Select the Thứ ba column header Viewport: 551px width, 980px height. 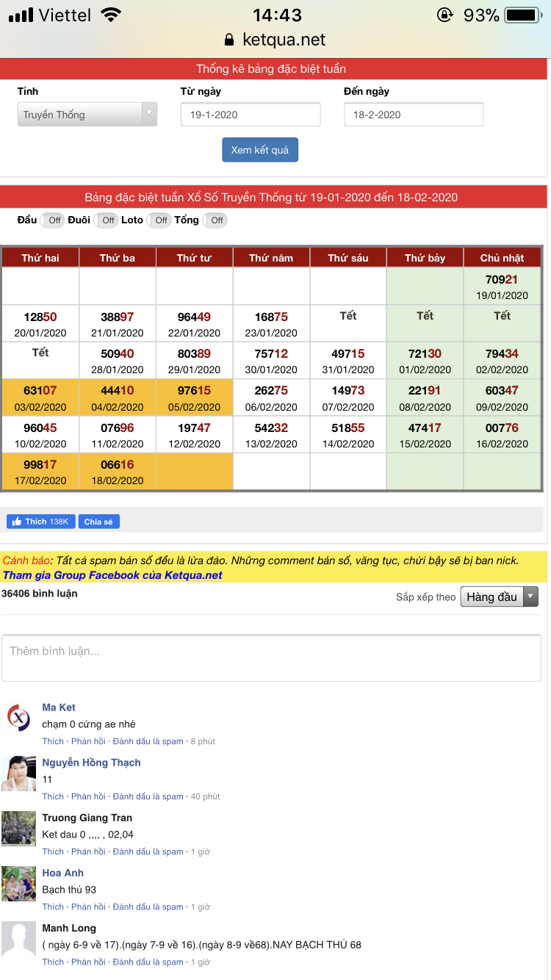(x=118, y=258)
